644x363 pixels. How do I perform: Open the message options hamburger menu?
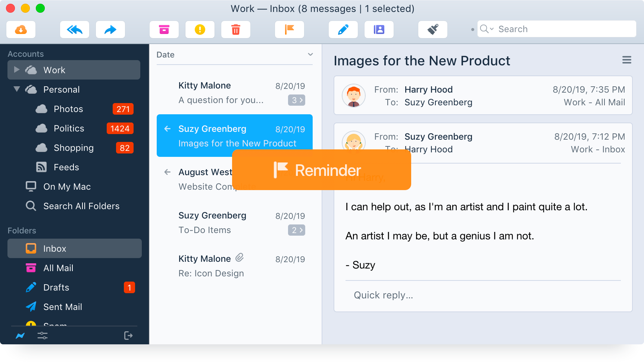click(627, 60)
